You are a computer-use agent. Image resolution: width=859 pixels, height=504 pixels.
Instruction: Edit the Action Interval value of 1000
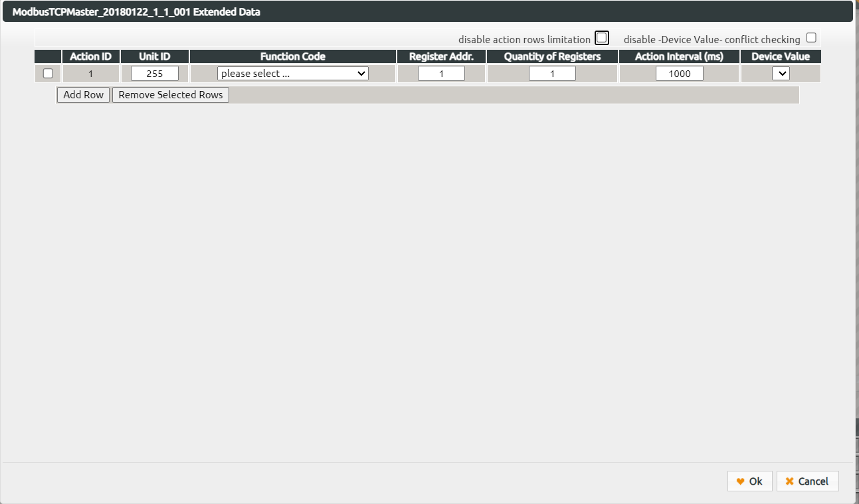(x=679, y=73)
